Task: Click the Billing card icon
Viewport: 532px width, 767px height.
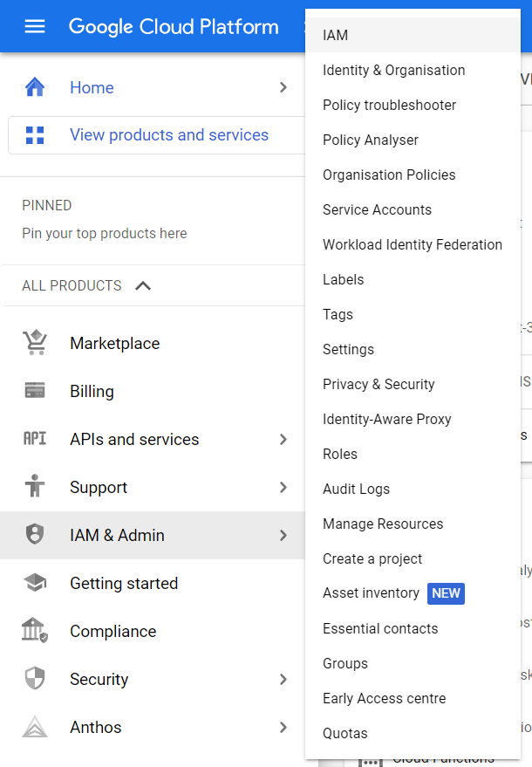Action: point(35,391)
